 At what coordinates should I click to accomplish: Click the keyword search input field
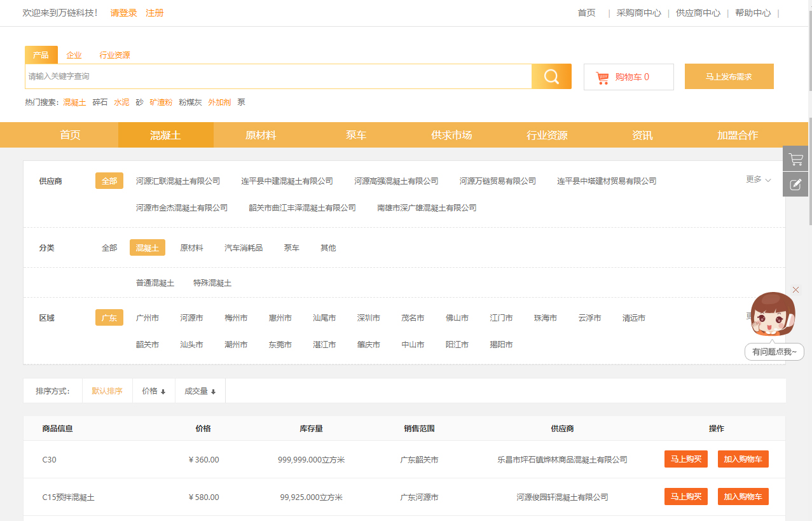pos(278,77)
